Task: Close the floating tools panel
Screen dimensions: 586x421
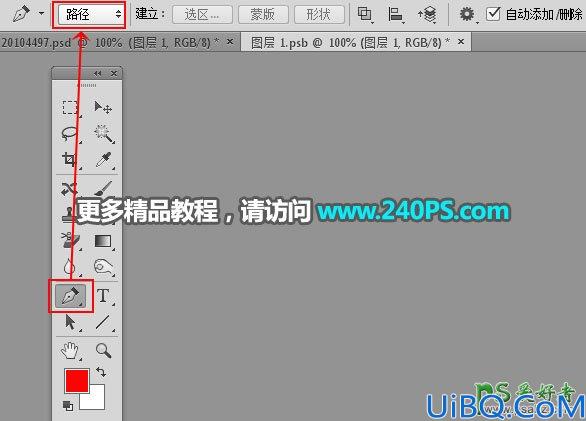Action: pyautogui.click(x=114, y=73)
